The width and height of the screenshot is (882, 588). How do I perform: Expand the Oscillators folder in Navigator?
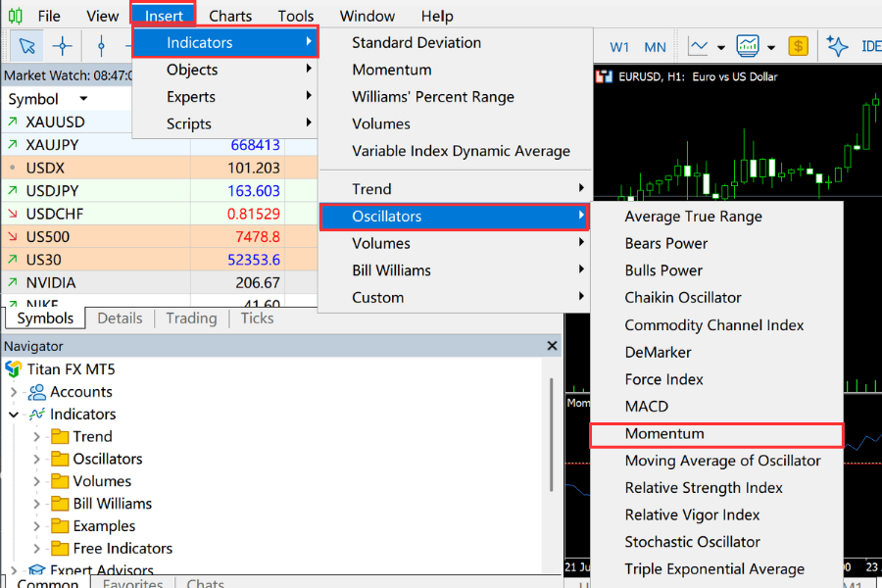pyautogui.click(x=36, y=460)
